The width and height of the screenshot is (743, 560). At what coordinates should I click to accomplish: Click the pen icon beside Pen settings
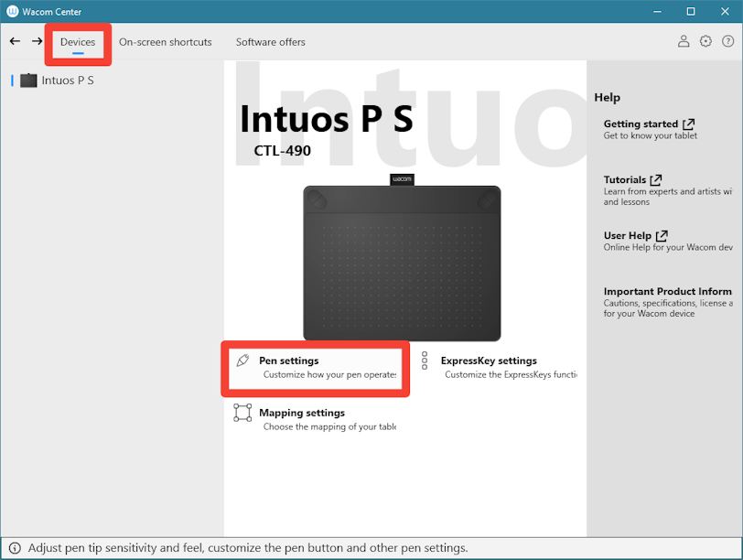pyautogui.click(x=243, y=361)
